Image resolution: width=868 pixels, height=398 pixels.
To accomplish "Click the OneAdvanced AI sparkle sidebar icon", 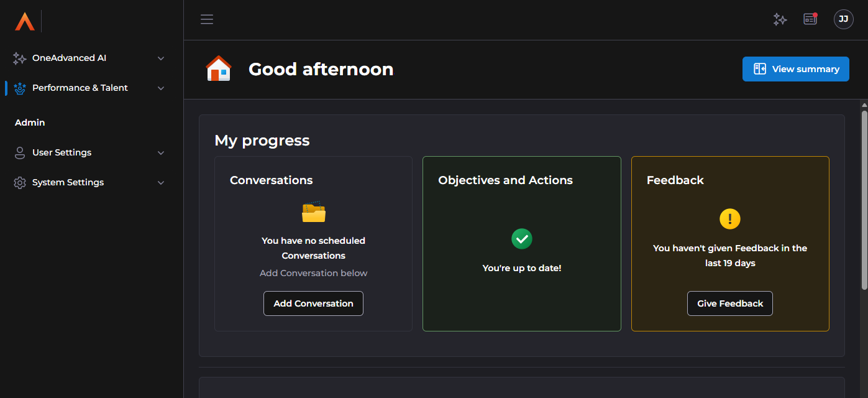I will pyautogui.click(x=20, y=58).
